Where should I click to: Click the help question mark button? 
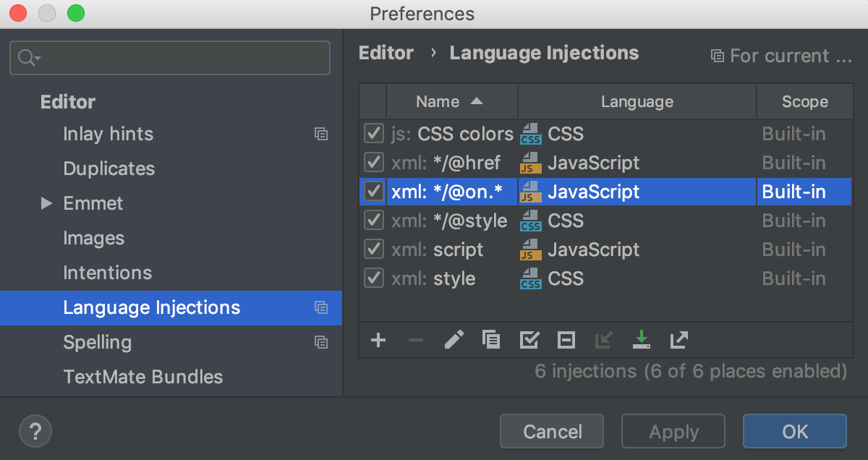(35, 431)
